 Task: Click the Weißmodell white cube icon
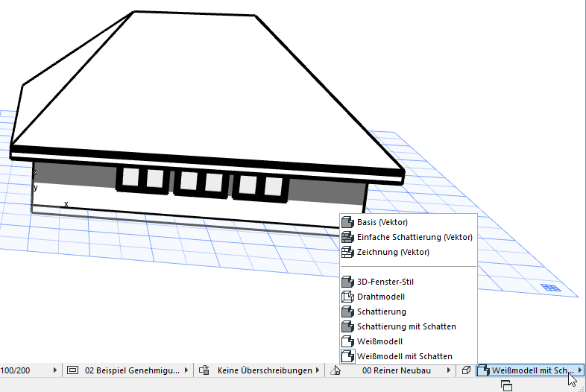coord(347,341)
